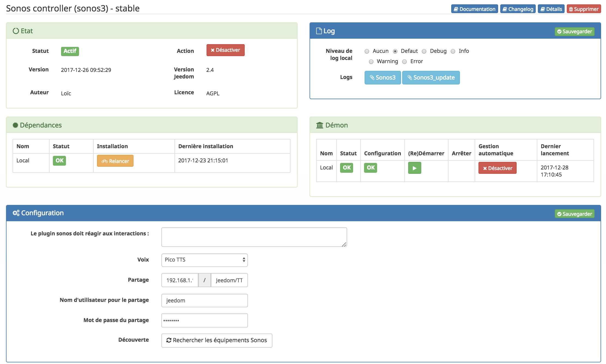The height and width of the screenshot is (364, 606).
Task: Click the share password field
Action: pyautogui.click(x=204, y=320)
